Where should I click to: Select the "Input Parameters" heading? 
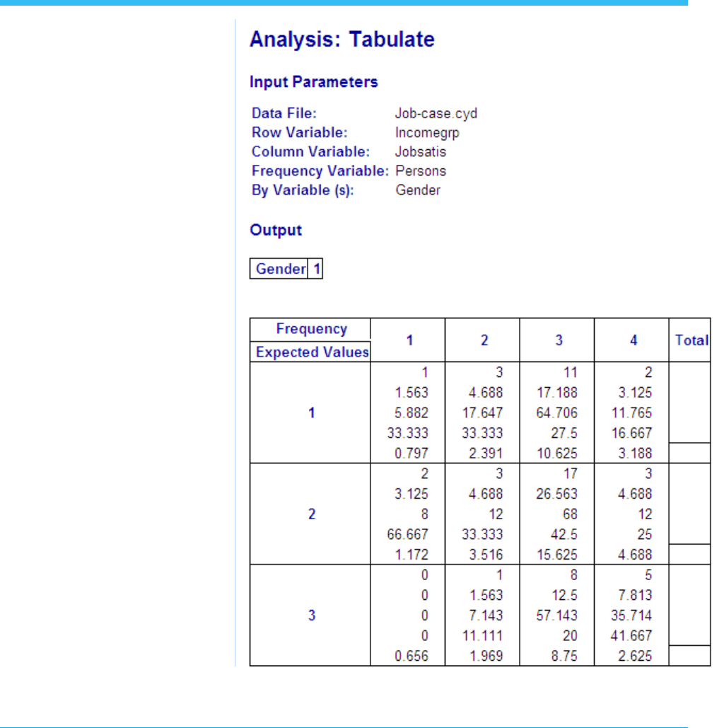[x=314, y=82]
